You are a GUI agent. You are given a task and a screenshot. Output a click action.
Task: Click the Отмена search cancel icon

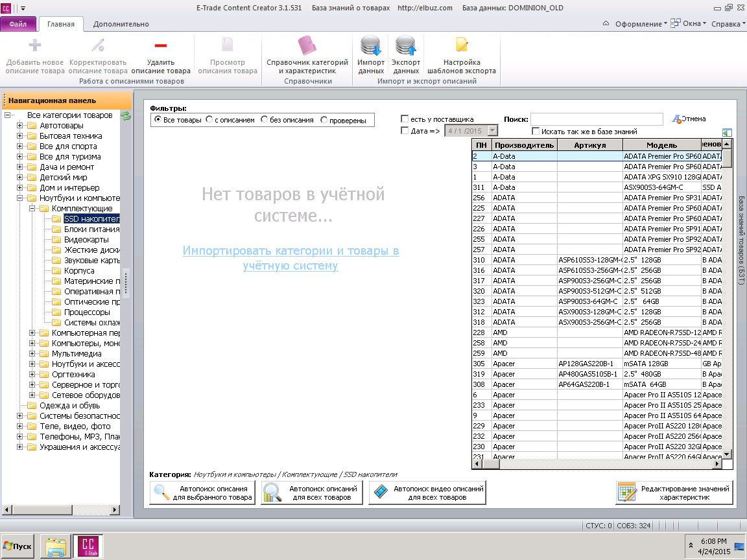click(x=676, y=119)
